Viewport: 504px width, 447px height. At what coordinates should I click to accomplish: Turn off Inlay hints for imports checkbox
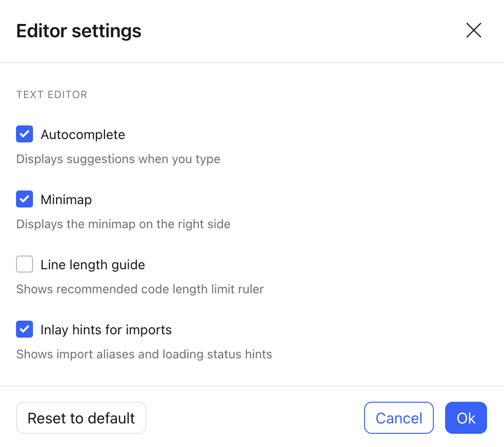tap(24, 329)
